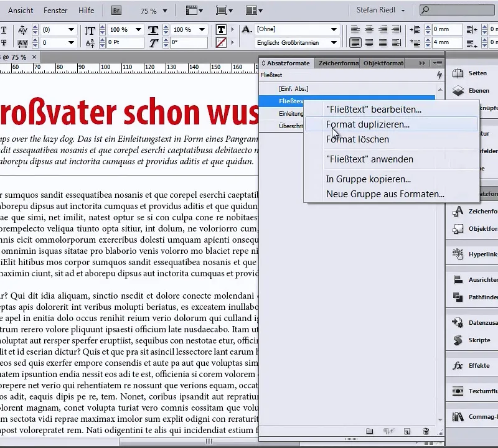The height and width of the screenshot is (448, 498).
Task: Justify text with last line centered
Action: 369,42
